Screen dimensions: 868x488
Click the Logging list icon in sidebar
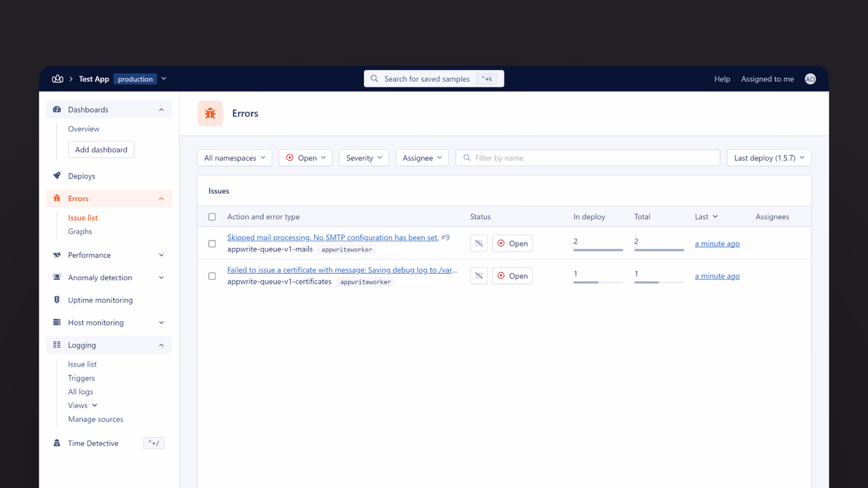[x=57, y=344]
